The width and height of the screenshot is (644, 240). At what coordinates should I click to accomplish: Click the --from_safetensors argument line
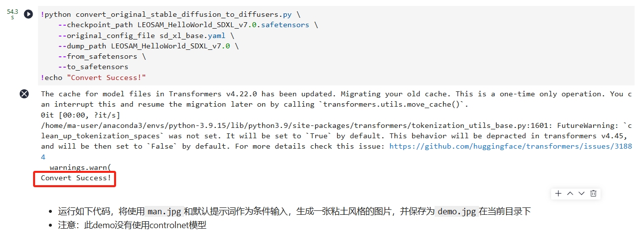point(102,56)
